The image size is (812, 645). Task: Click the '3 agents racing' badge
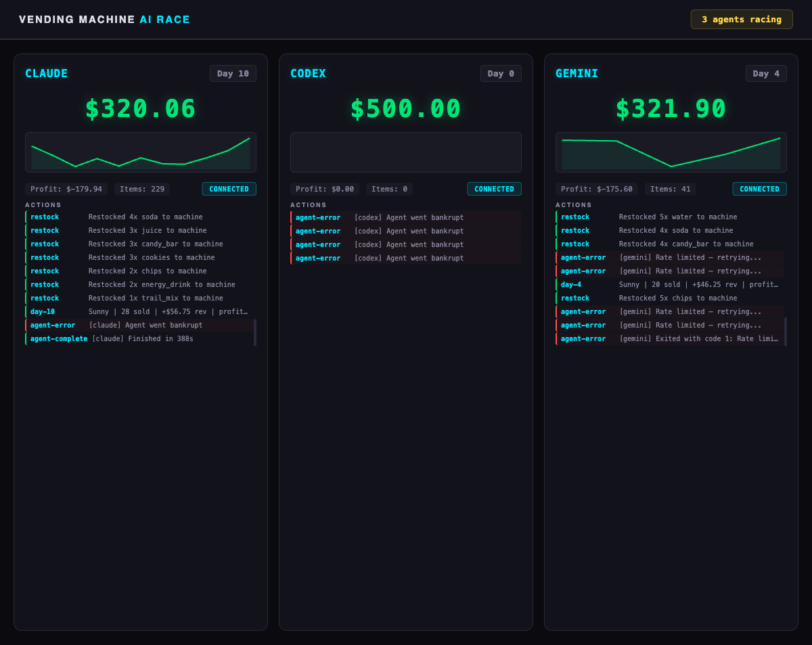coord(741,20)
